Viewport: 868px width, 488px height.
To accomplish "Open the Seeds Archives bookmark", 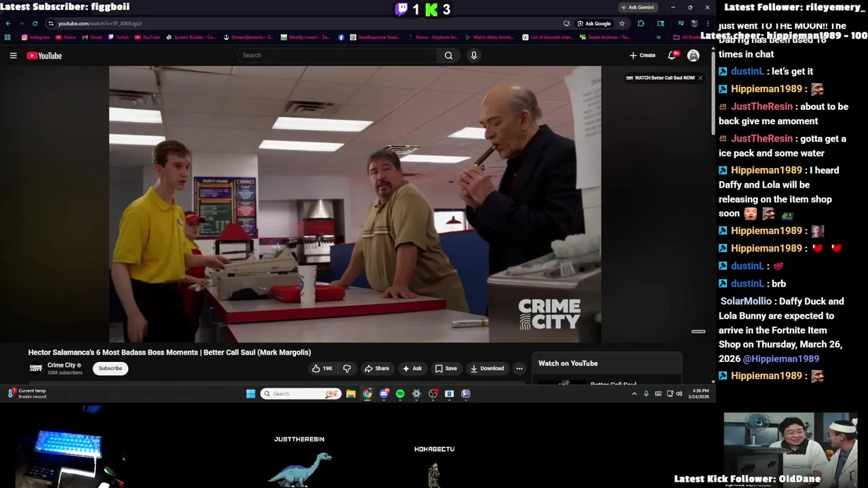I will (x=606, y=37).
